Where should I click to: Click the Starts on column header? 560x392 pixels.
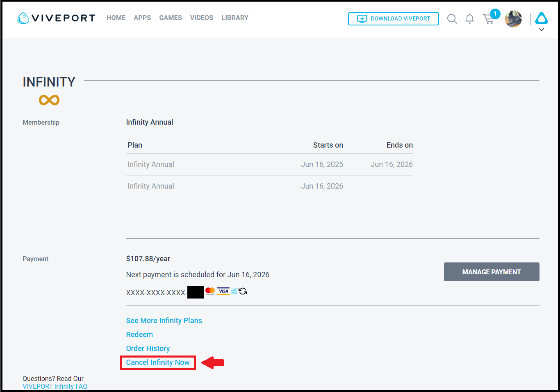pyautogui.click(x=328, y=145)
